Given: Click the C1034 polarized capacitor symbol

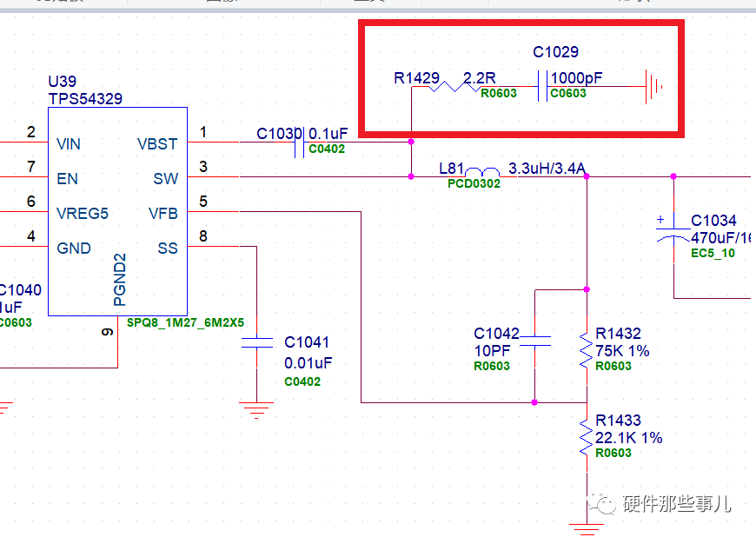Looking at the screenshot, I should 673,230.
